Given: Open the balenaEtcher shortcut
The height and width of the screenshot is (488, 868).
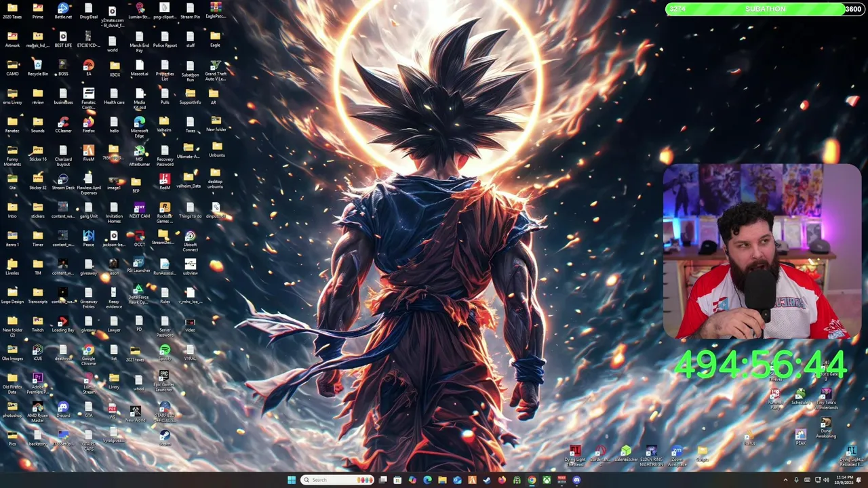Looking at the screenshot, I should 626,454.
